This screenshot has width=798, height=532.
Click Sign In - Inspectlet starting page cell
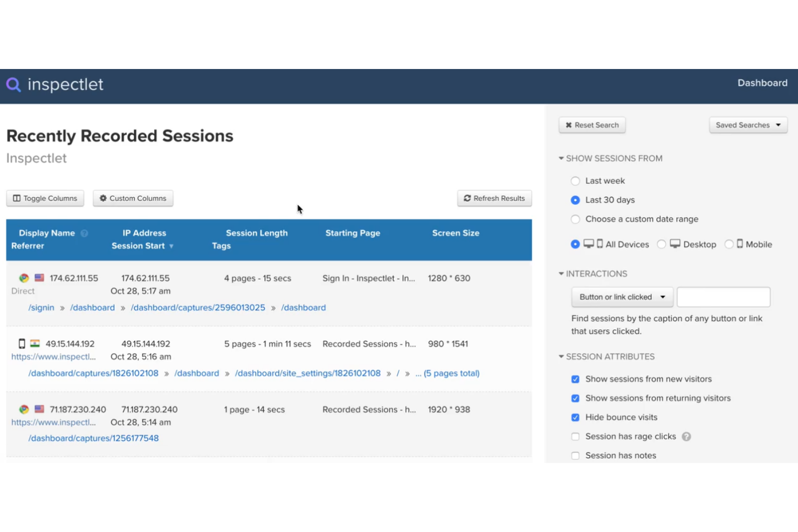(369, 279)
